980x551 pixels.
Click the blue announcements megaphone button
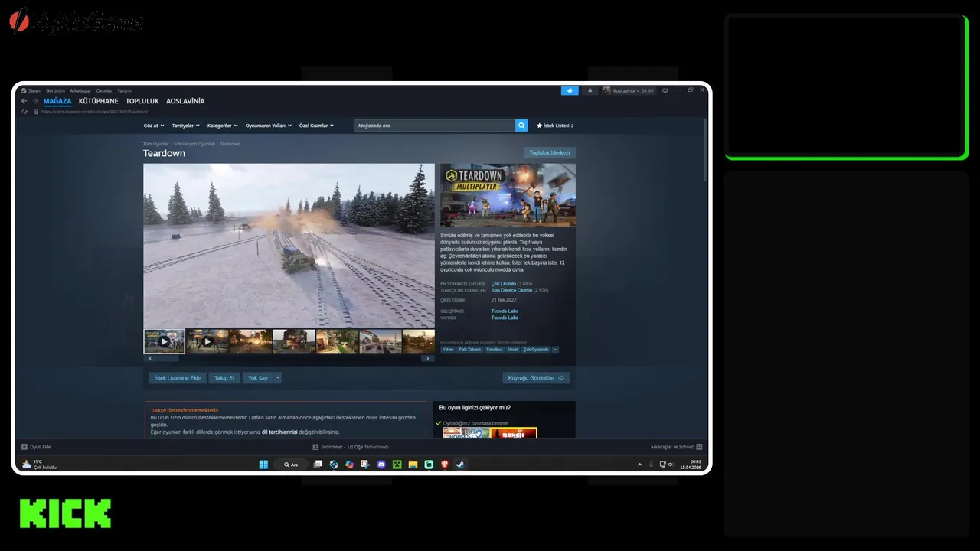(x=570, y=90)
